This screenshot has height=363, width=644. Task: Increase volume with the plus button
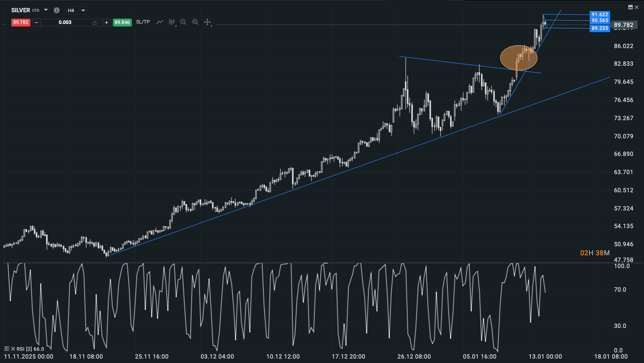(107, 23)
